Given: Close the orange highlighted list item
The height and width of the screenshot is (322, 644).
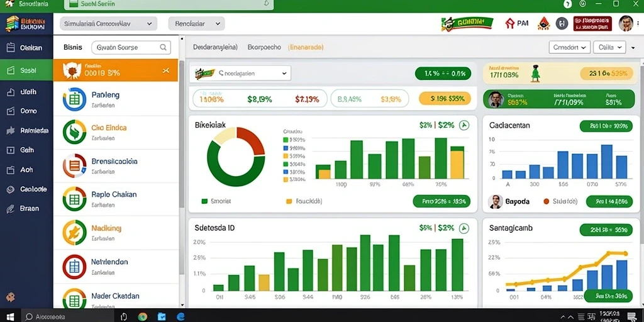Looking at the screenshot, I should click(x=166, y=70).
